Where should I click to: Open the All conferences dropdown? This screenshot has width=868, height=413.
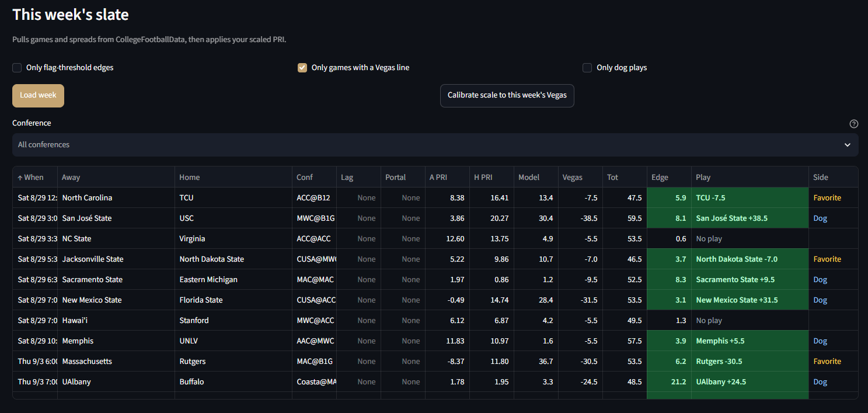tap(435, 145)
